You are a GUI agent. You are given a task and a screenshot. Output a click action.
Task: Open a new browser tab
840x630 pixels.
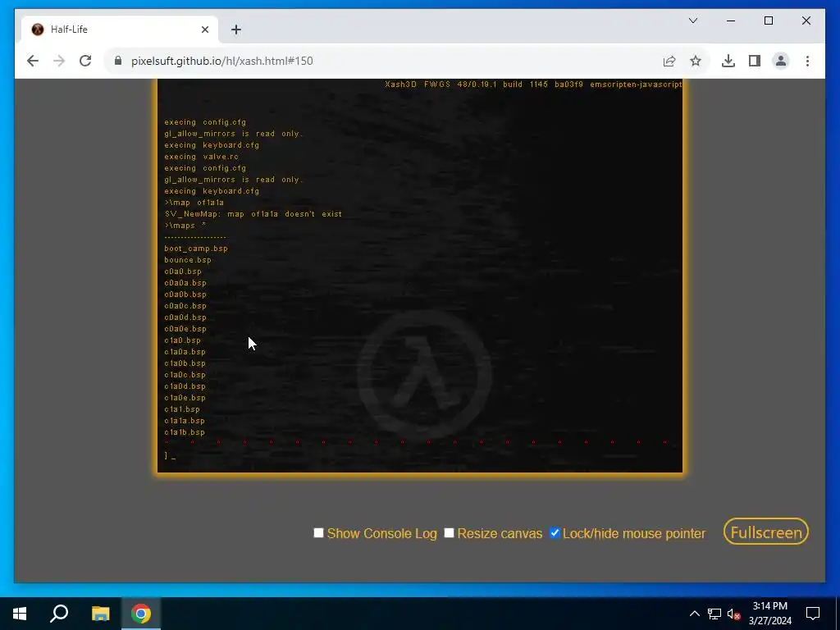click(x=236, y=30)
